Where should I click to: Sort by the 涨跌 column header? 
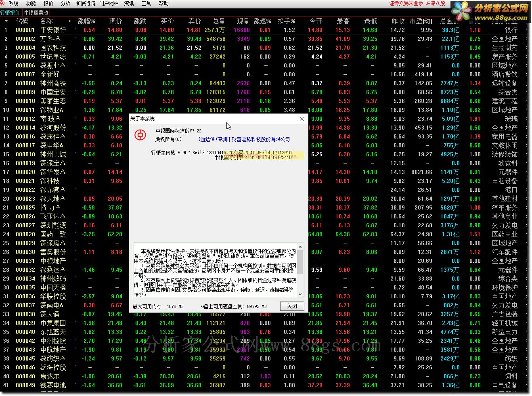[x=140, y=21]
